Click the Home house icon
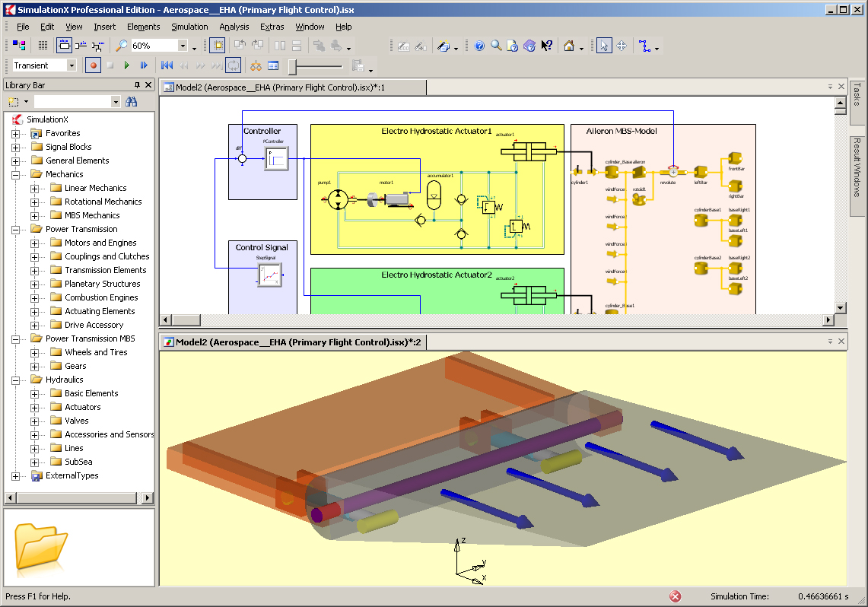The height and width of the screenshot is (607, 868). (x=569, y=46)
